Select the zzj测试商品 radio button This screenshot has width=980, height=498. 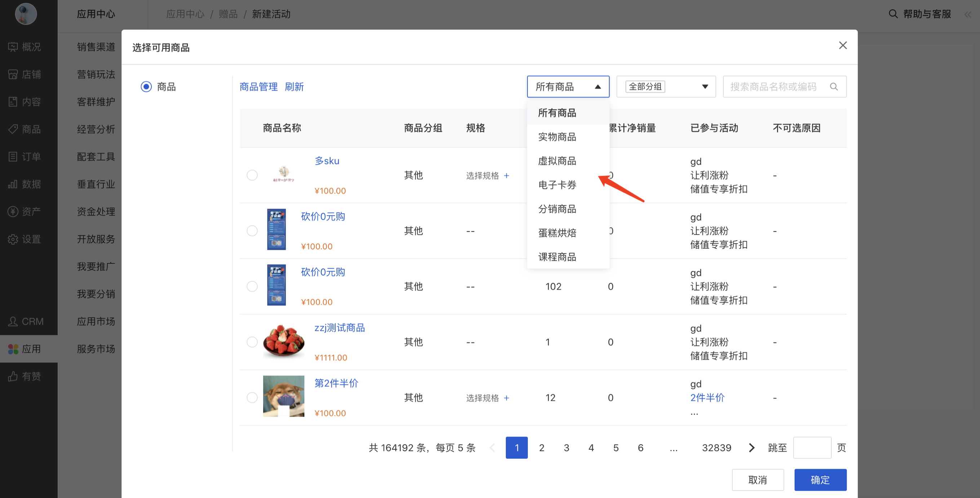tap(252, 342)
